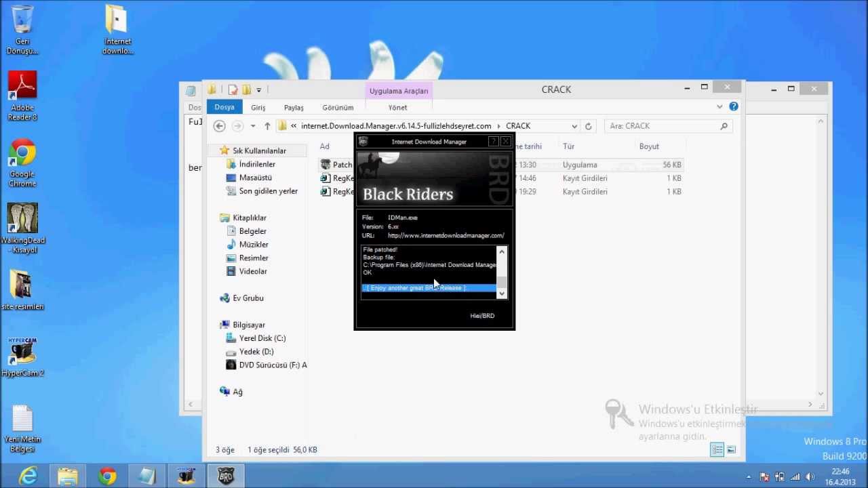Viewport: 868px width, 488px height.
Task: Show hidden tray icons arrow
Action: click(749, 477)
